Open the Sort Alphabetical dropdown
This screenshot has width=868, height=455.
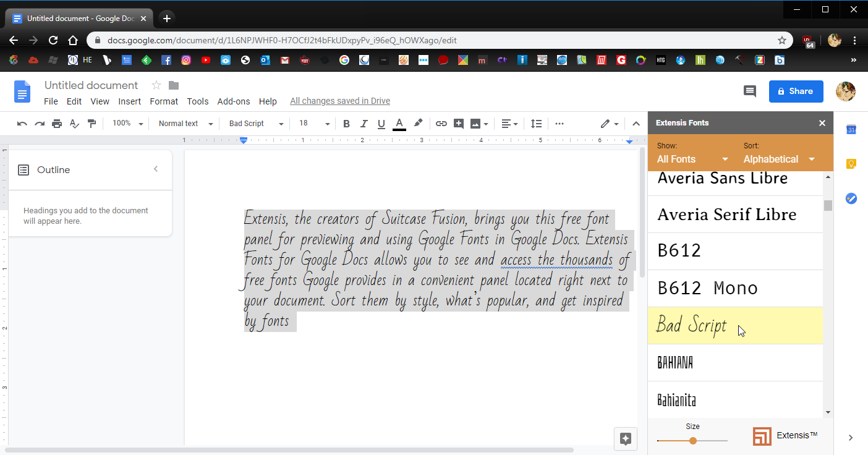(x=779, y=159)
